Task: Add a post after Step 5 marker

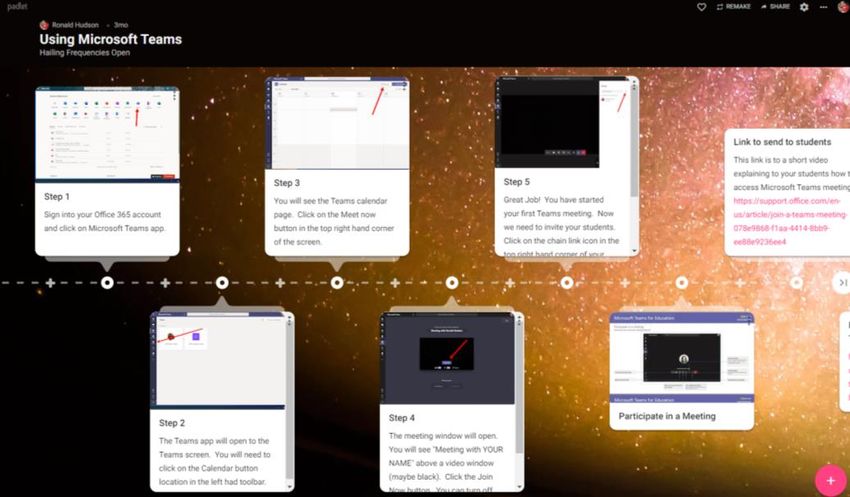Action: (x=625, y=283)
